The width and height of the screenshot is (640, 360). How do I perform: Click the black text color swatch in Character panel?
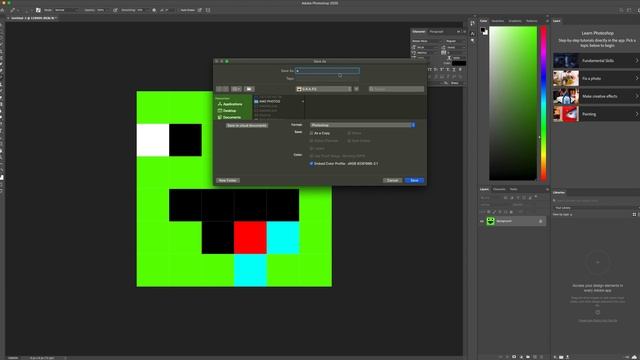pos(459,63)
